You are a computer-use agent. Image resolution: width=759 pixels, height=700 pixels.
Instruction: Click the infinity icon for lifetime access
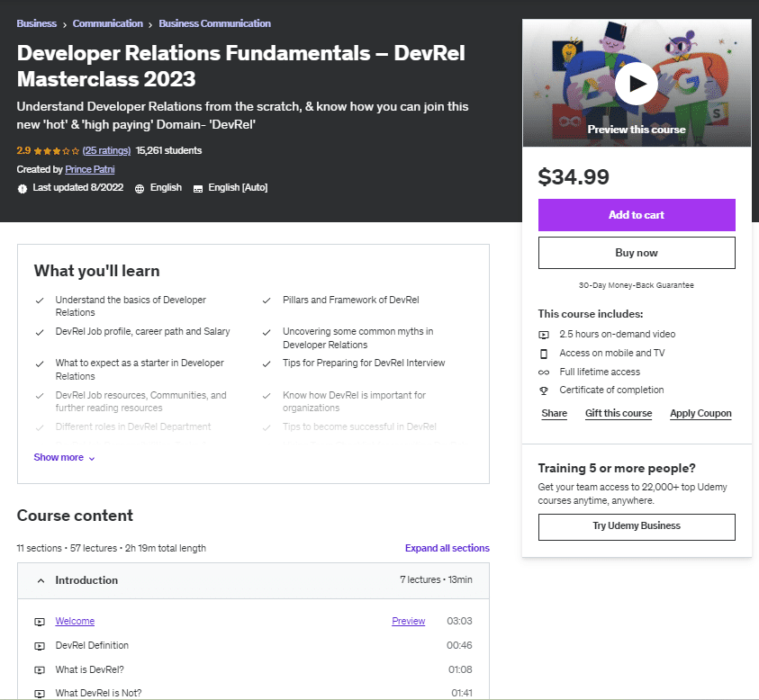543,372
